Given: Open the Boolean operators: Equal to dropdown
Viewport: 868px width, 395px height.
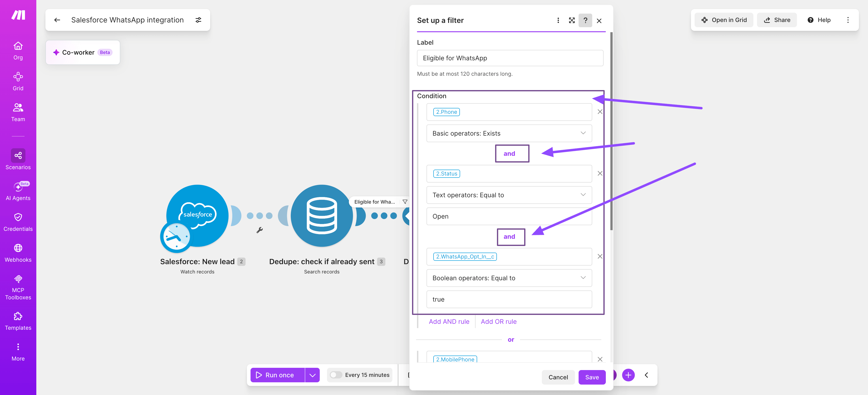Looking at the screenshot, I should pos(509,278).
